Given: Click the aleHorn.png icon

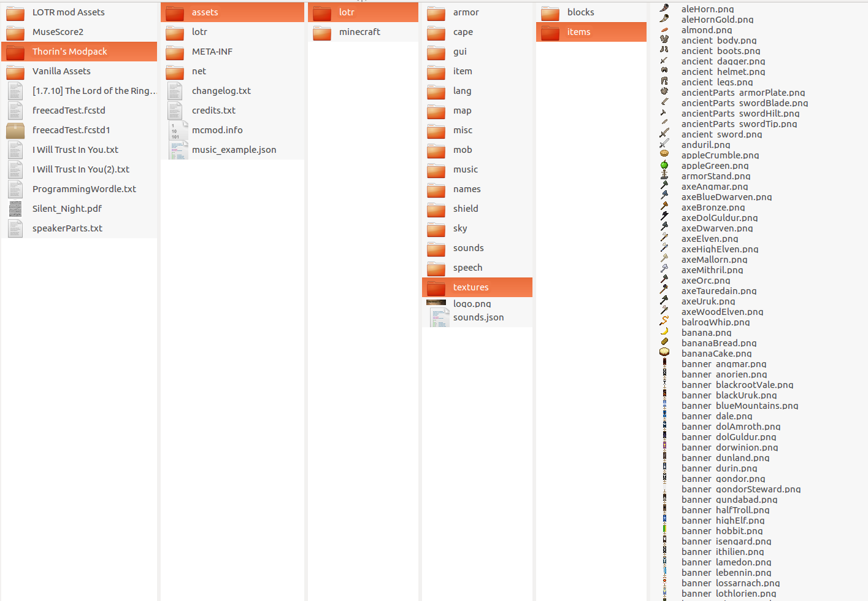Looking at the screenshot, I should tap(664, 8).
